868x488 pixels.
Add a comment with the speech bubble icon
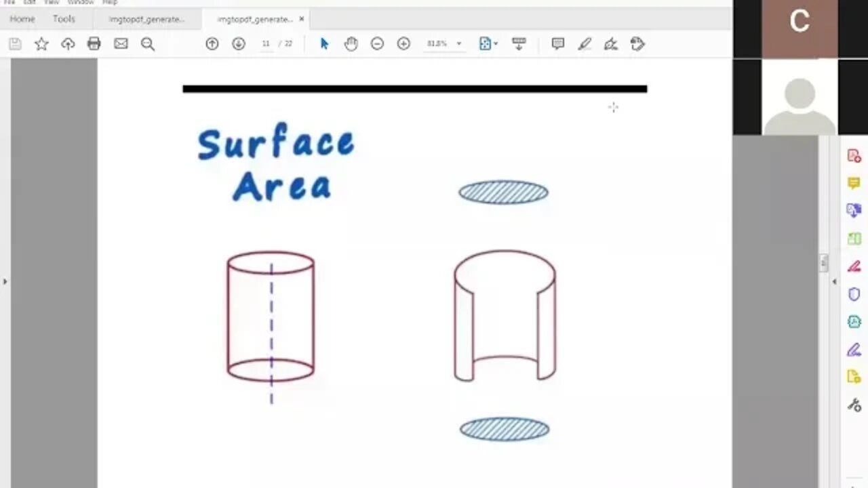coord(558,44)
